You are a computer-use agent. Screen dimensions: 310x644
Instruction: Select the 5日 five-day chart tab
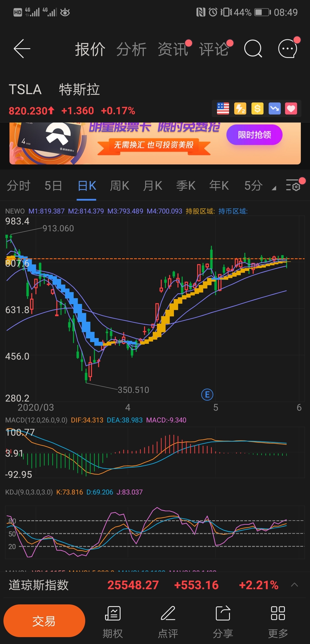(53, 186)
